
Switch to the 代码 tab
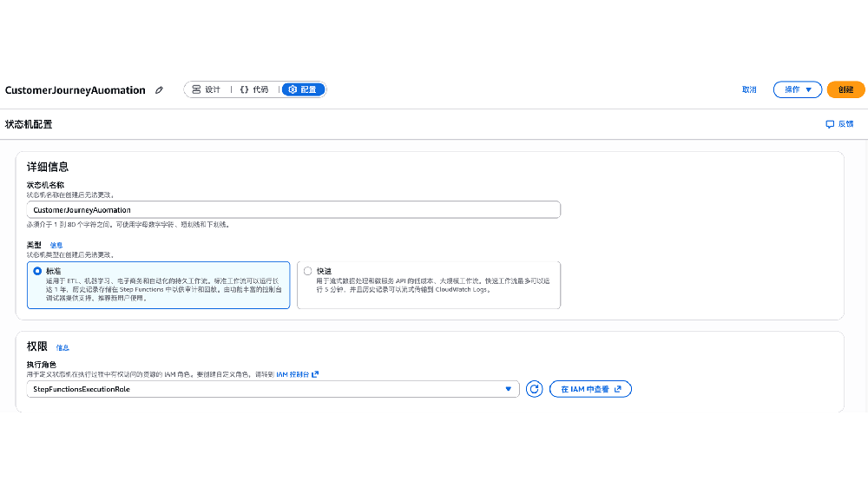(x=254, y=89)
